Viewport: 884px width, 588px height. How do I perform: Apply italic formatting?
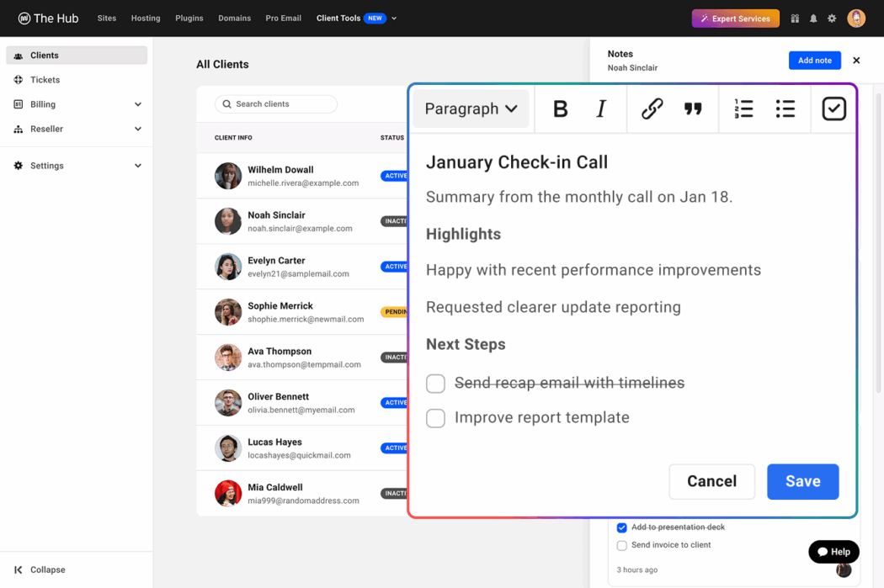pos(600,109)
